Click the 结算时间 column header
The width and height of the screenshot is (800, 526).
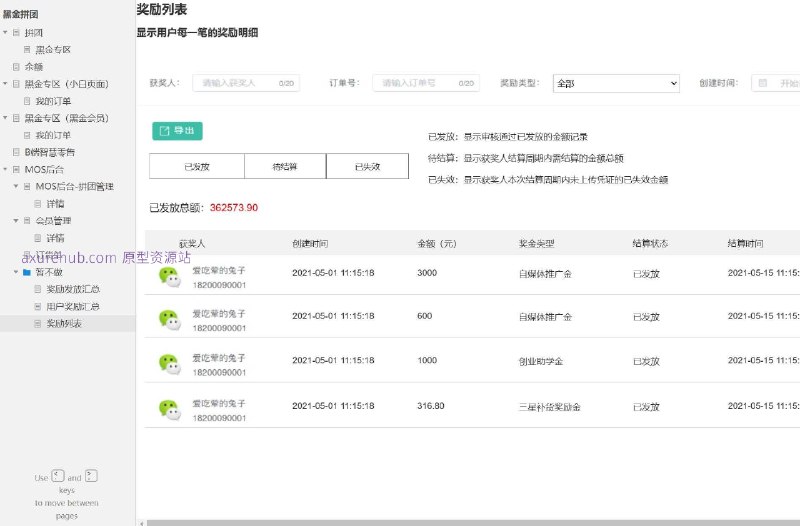coord(745,244)
